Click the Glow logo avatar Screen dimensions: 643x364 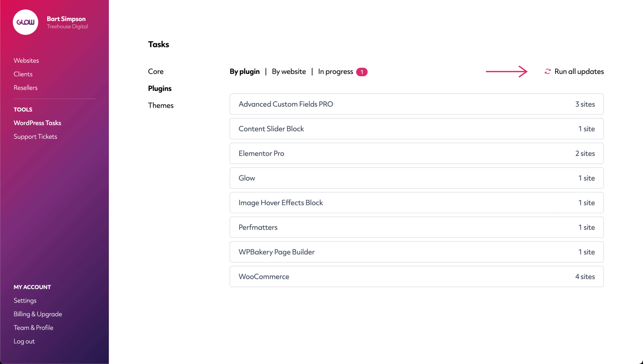click(25, 22)
